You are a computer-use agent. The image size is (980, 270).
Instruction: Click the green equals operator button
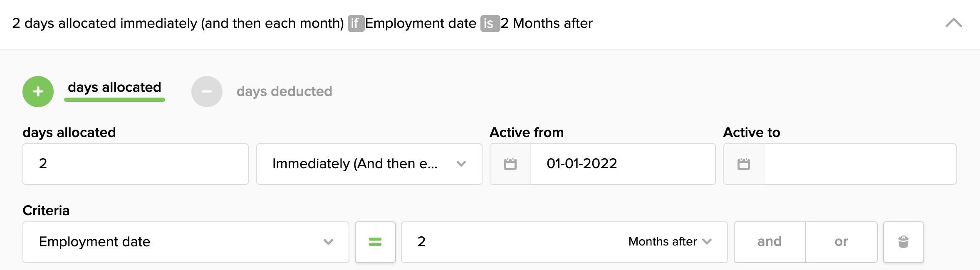point(375,242)
